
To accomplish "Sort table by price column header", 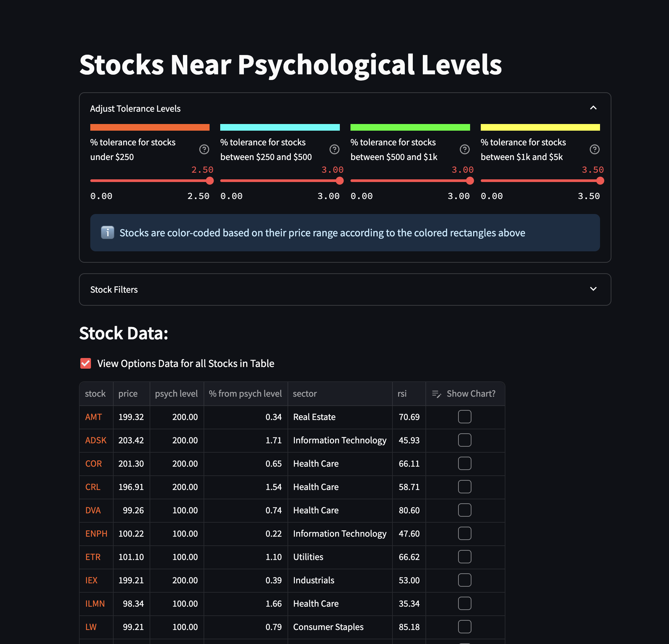I will point(128,394).
